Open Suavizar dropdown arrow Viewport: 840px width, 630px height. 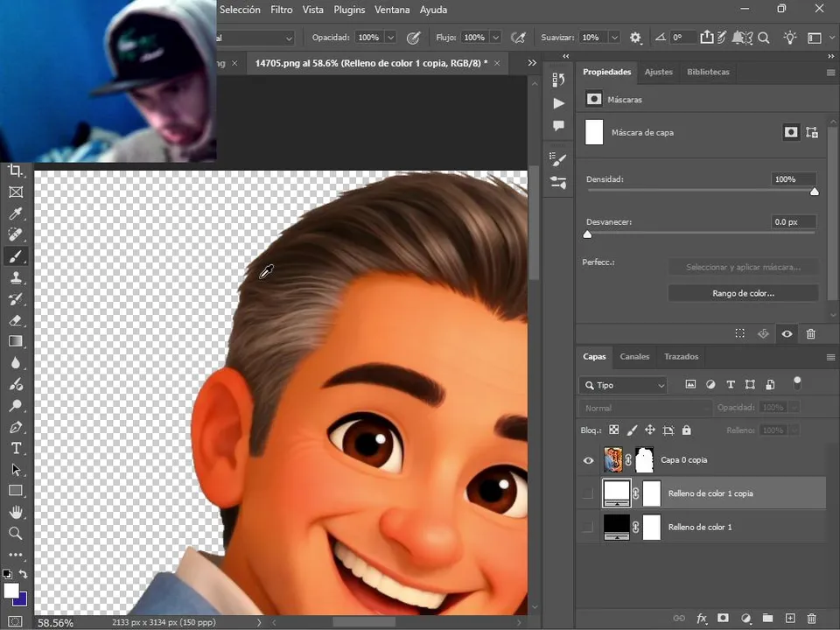tap(614, 38)
